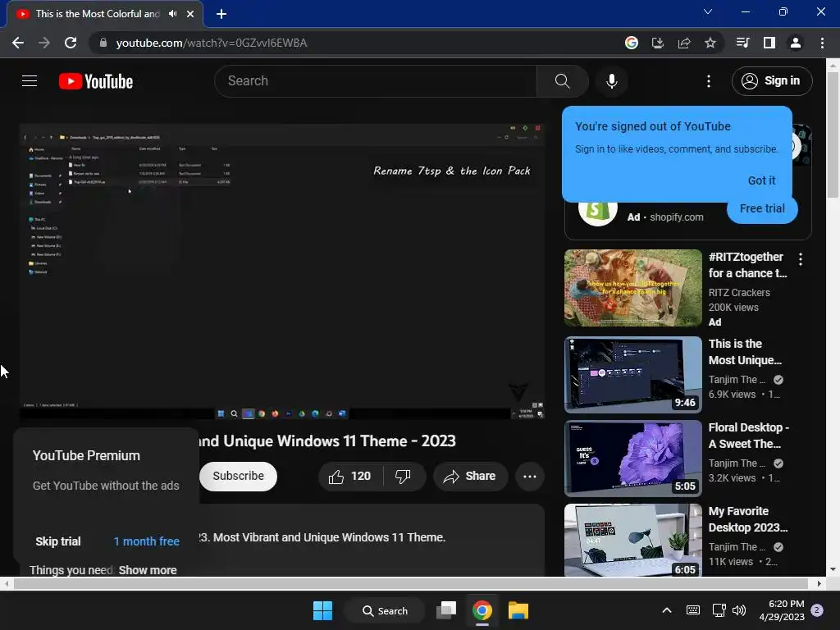This screenshot has width=840, height=630.
Task: Skip the YouTube Premium trial
Action: (x=58, y=541)
